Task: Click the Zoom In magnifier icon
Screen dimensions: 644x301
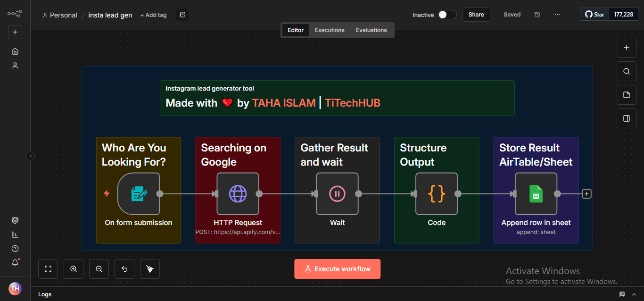Action: pyautogui.click(x=74, y=269)
